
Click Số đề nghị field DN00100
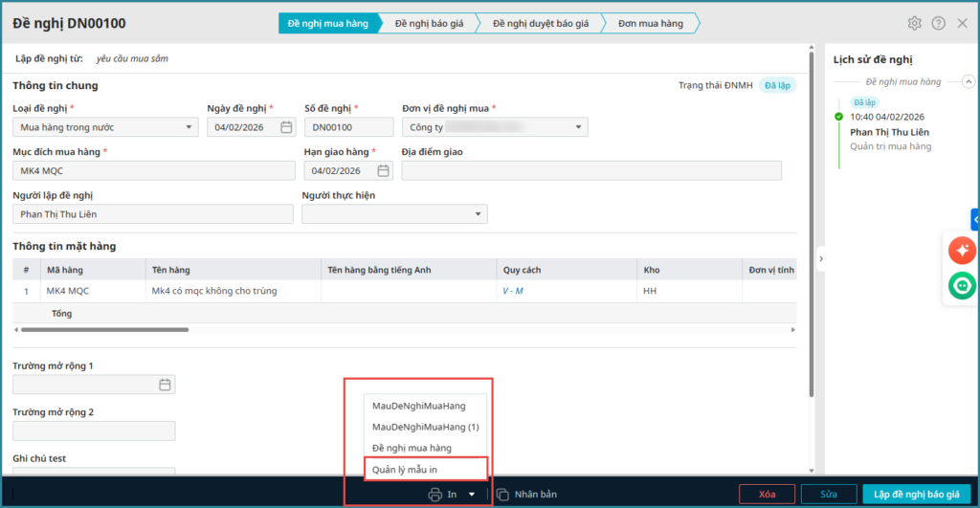348,127
